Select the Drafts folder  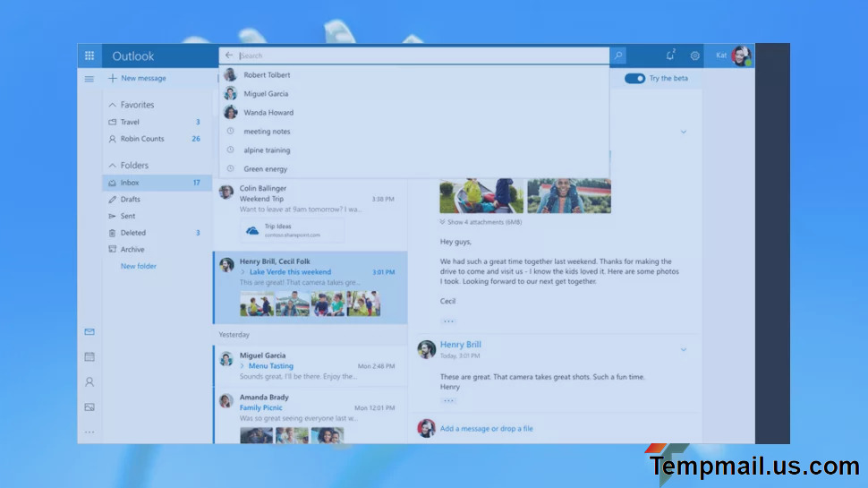[131, 200]
